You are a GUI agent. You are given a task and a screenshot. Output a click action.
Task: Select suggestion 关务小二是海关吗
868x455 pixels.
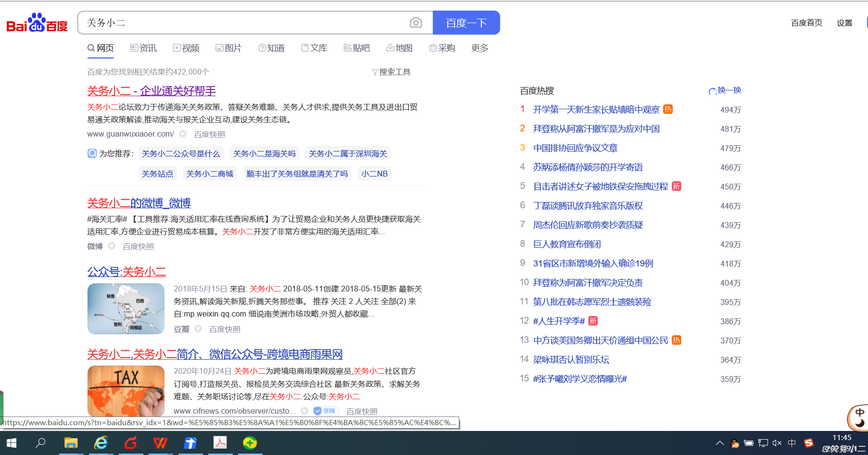264,153
